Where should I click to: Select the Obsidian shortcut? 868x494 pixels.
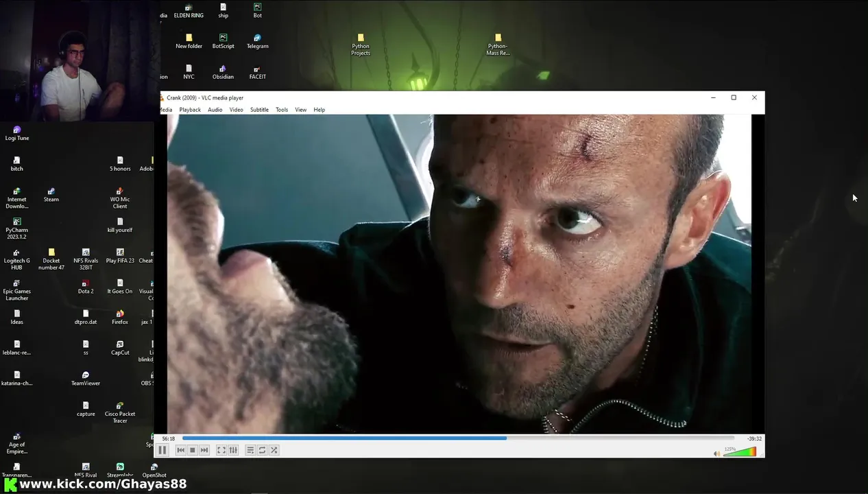(223, 72)
